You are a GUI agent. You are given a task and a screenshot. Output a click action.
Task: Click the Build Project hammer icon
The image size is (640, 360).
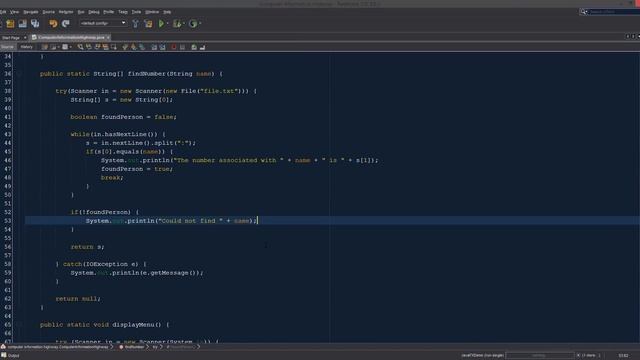(x=136, y=24)
